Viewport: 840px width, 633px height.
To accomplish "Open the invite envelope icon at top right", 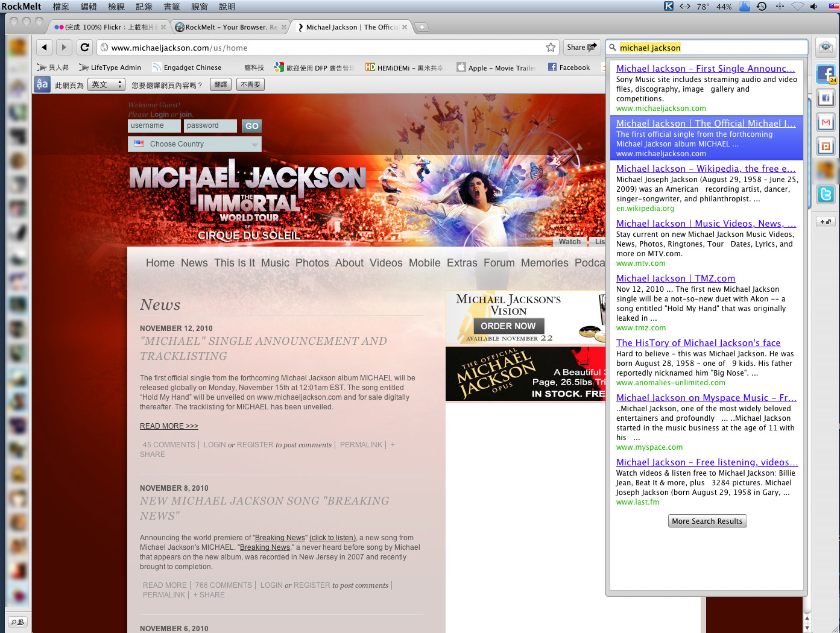I will 826,48.
